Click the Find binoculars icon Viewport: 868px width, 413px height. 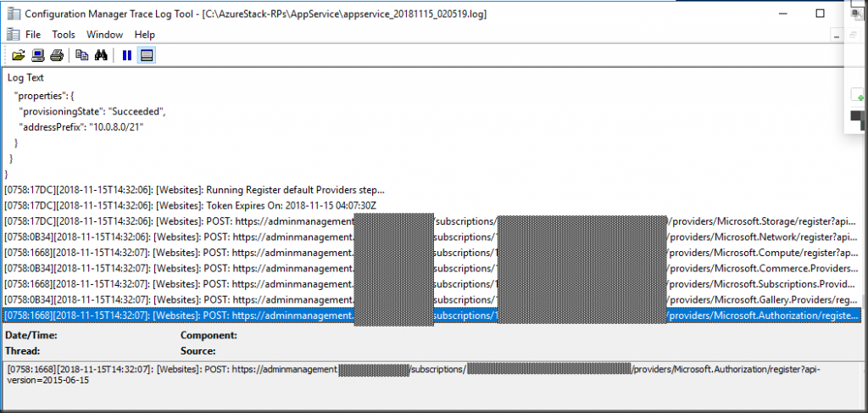point(101,55)
